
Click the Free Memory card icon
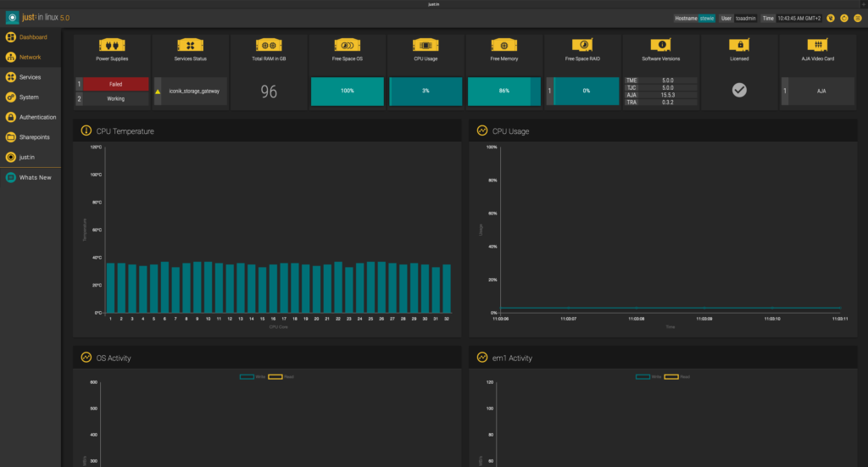point(504,45)
